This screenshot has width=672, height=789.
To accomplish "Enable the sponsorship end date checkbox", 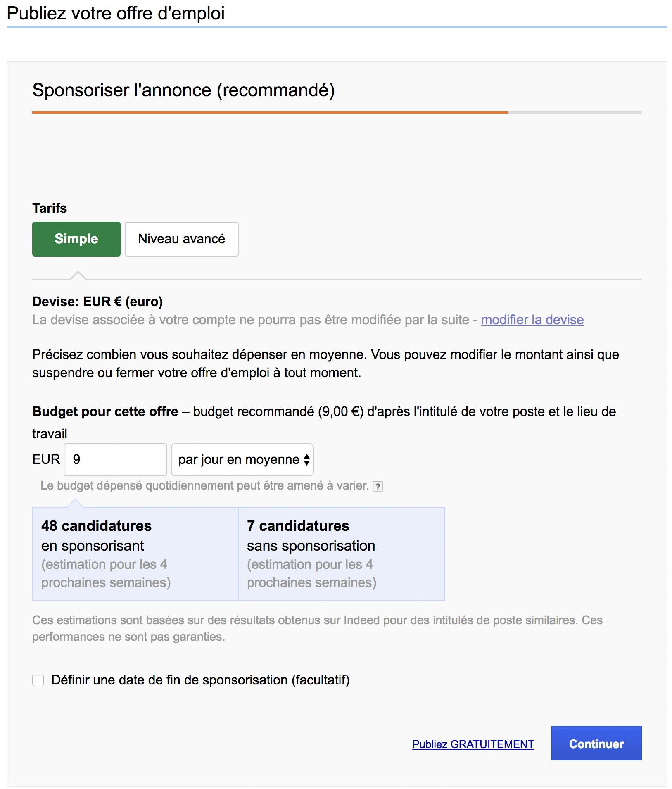I will coord(38,680).
